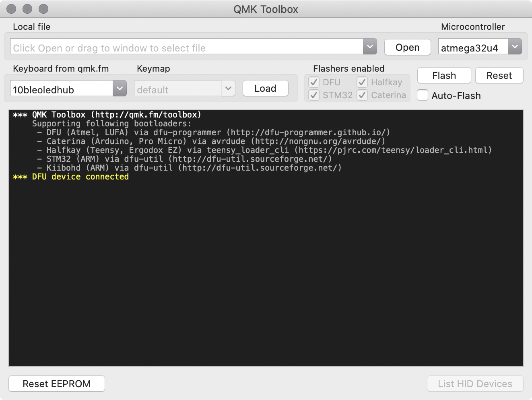Click List HID Devices button
The image size is (532, 400).
click(475, 384)
